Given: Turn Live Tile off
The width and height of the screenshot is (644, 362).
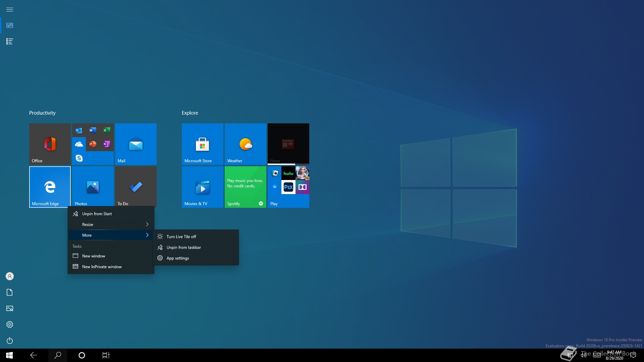Looking at the screenshot, I should point(196,237).
